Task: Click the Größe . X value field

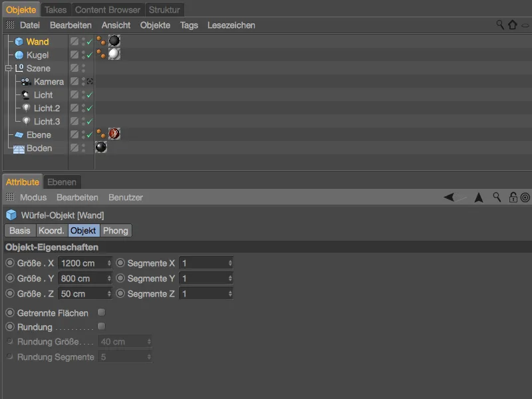Action: point(85,263)
